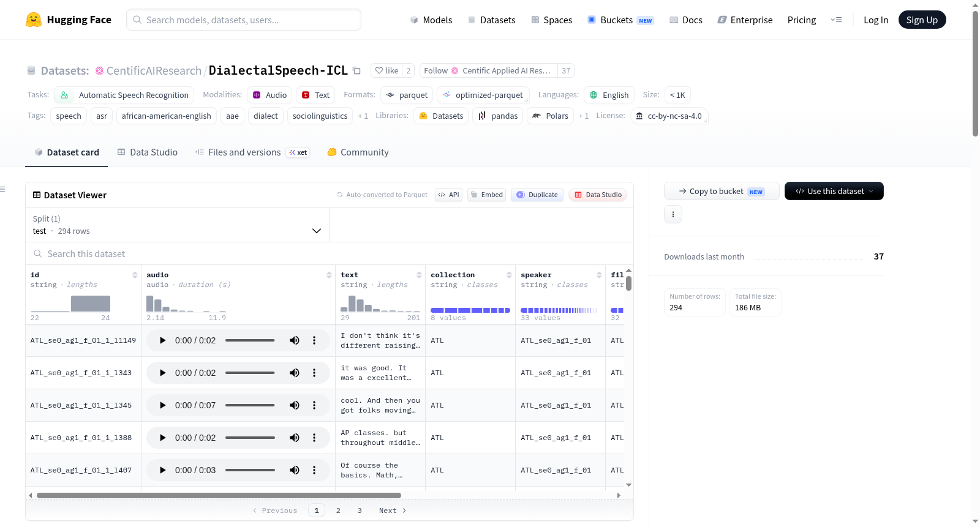Open the three-dot options button in sidebar
The height and width of the screenshot is (527, 980).
tap(673, 214)
